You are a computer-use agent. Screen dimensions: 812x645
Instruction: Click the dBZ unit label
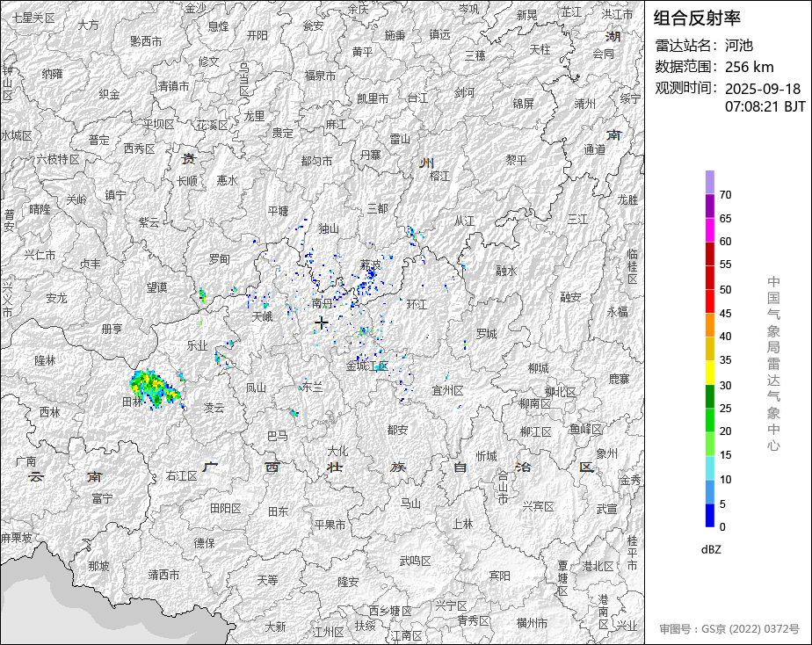(710, 550)
